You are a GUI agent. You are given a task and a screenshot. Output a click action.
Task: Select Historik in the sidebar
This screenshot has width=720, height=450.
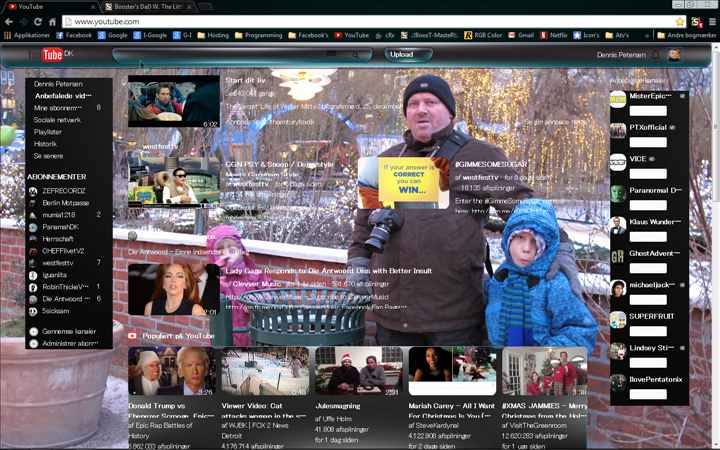(x=45, y=144)
